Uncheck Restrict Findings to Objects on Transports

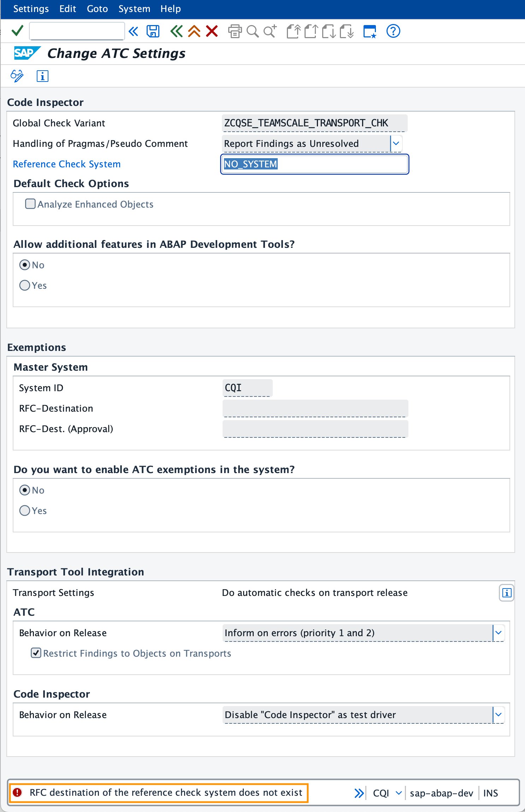pos(36,653)
